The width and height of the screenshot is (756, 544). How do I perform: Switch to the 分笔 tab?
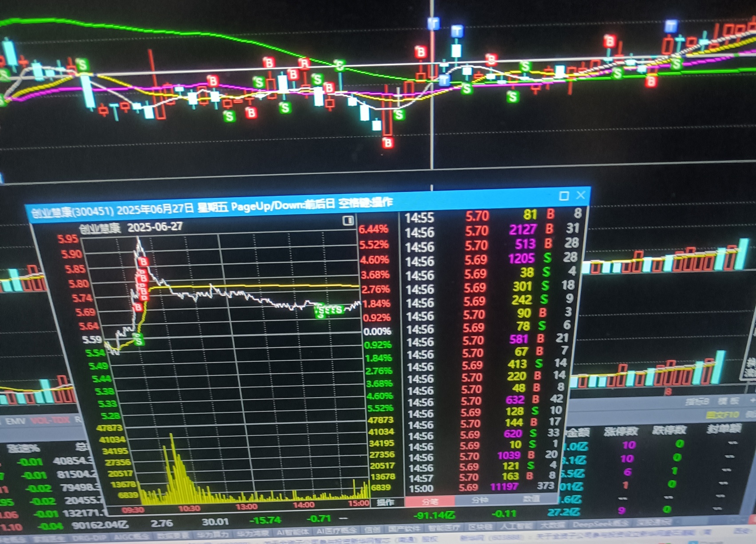click(x=429, y=501)
